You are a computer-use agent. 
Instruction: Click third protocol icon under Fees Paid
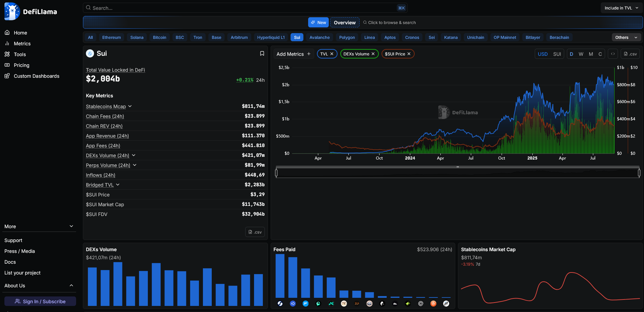pyautogui.click(x=305, y=304)
